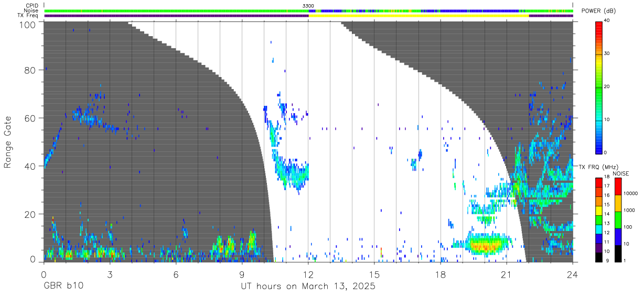Select the TX frequency color legend bar
Screen dimensions: 644x297
599,219
